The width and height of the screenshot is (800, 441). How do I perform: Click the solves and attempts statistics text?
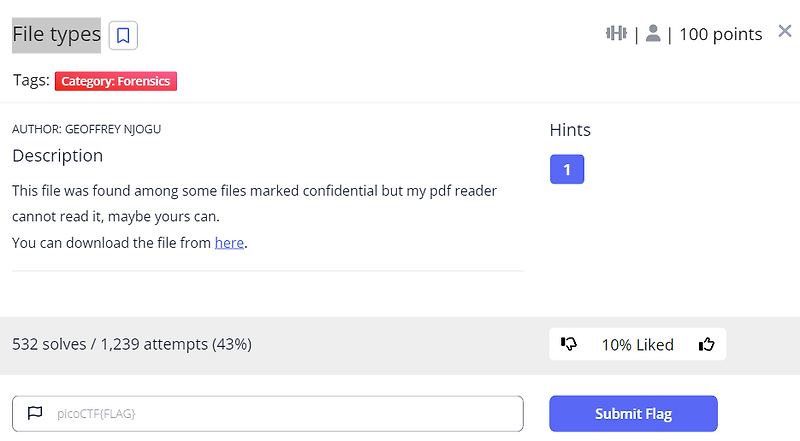131,344
